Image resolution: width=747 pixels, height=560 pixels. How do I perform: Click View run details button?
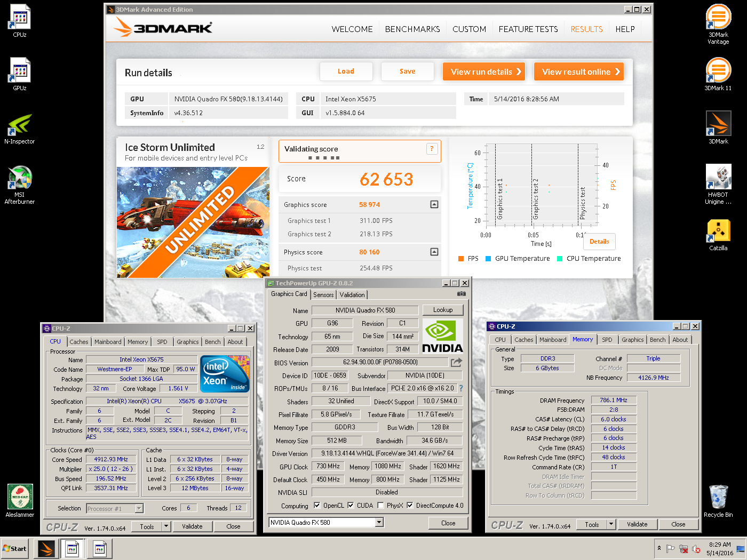pos(484,71)
